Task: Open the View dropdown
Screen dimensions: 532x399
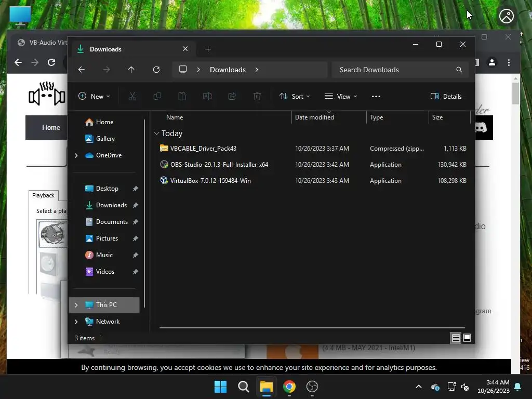Action: [341, 96]
